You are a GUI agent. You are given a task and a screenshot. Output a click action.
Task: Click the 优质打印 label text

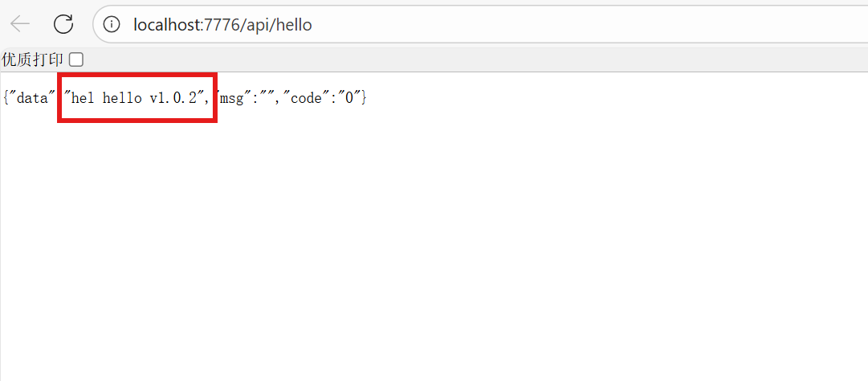[34, 59]
